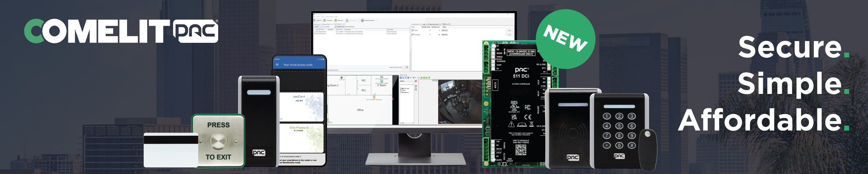Viewport: 868px width, 174px height.
Task: Click the Comelit PAC logo
Action: (x=121, y=31)
